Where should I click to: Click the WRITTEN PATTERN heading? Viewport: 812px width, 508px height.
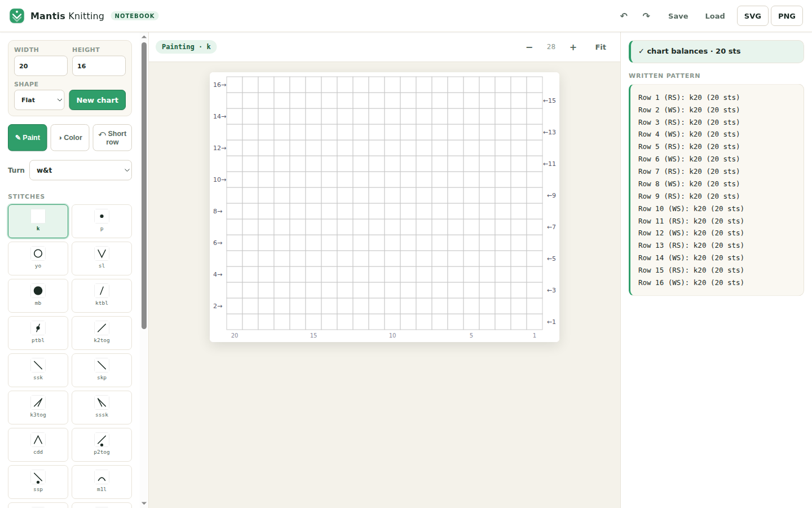click(664, 76)
